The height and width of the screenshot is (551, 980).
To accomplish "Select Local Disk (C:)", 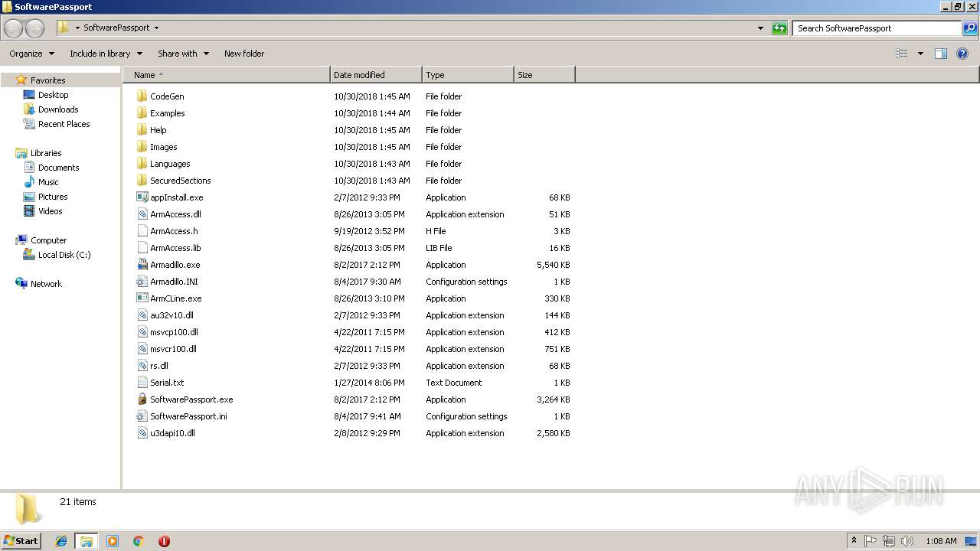I will (x=64, y=255).
